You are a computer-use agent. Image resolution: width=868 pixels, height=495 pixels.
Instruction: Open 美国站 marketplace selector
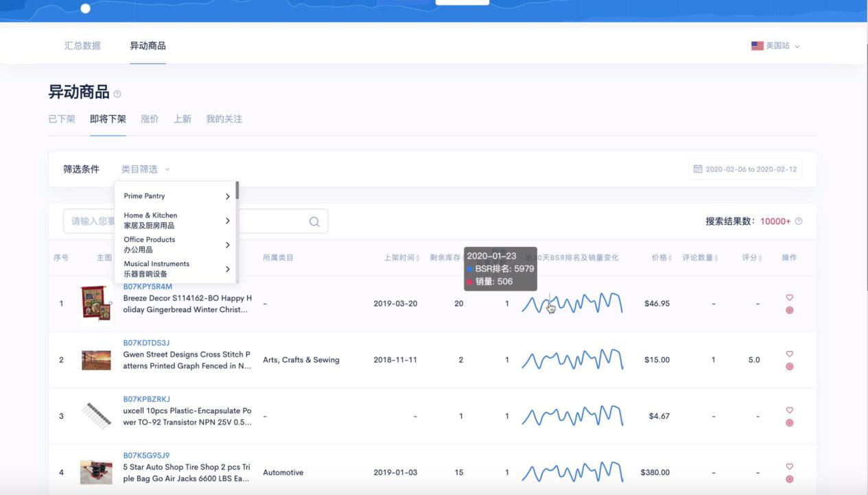776,46
